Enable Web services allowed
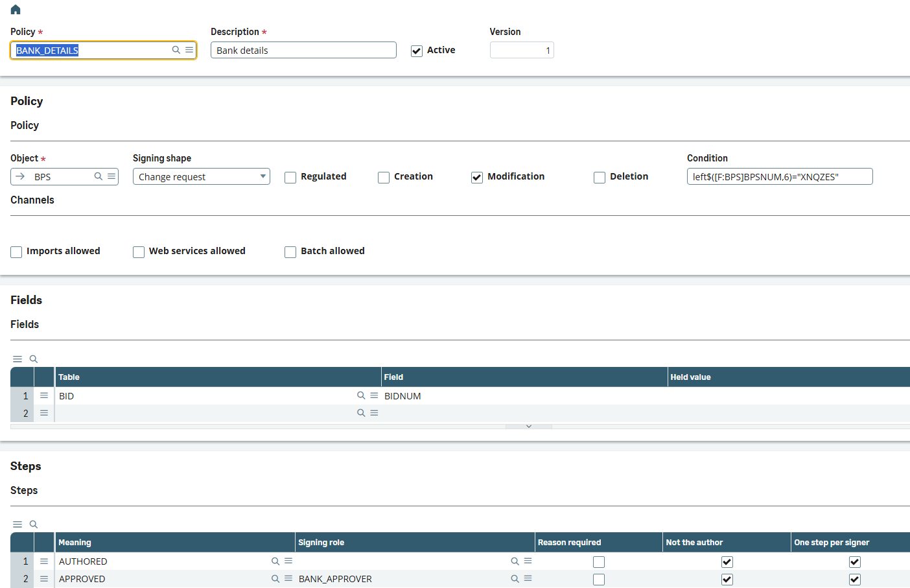The height and width of the screenshot is (588, 910). click(x=139, y=252)
